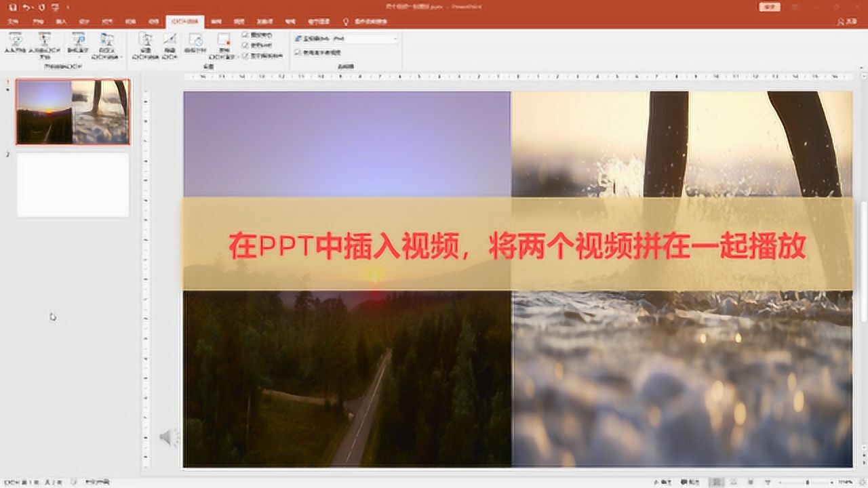
Task: Click the Share (共享) button
Action: click(848, 22)
